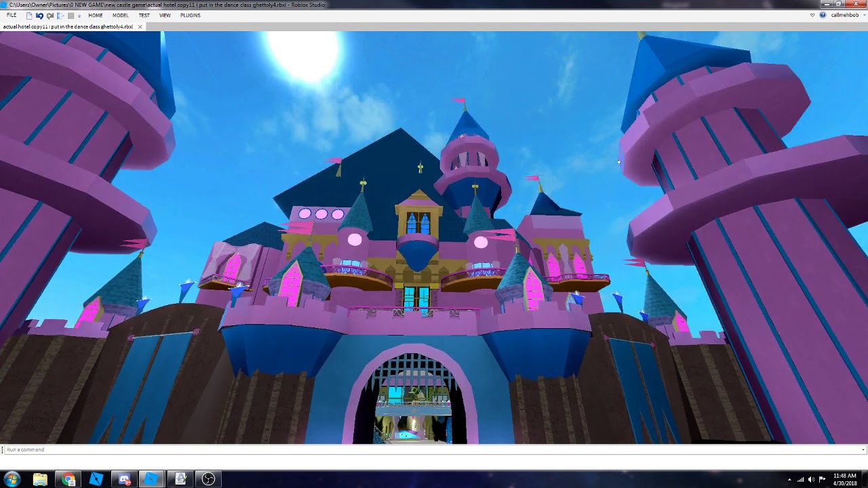Open the VIEW ribbon tab
Viewport: 868px width, 488px height.
click(x=165, y=15)
